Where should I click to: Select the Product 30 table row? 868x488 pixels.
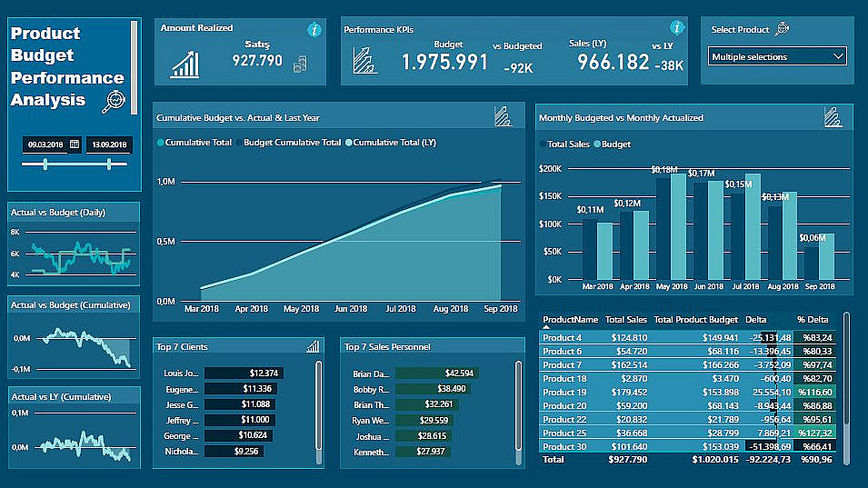coord(687,446)
